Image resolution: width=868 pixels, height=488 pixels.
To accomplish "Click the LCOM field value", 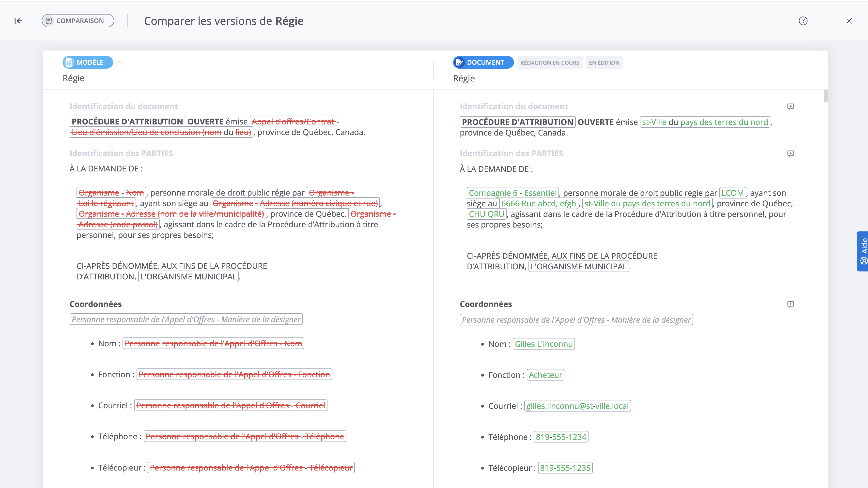I will click(x=732, y=193).
